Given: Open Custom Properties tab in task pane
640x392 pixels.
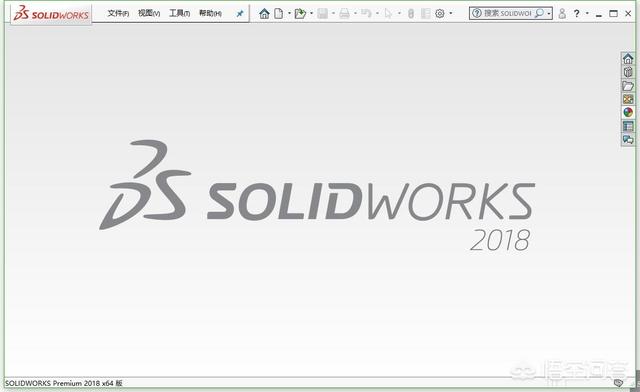Looking at the screenshot, I should pos(628,126).
